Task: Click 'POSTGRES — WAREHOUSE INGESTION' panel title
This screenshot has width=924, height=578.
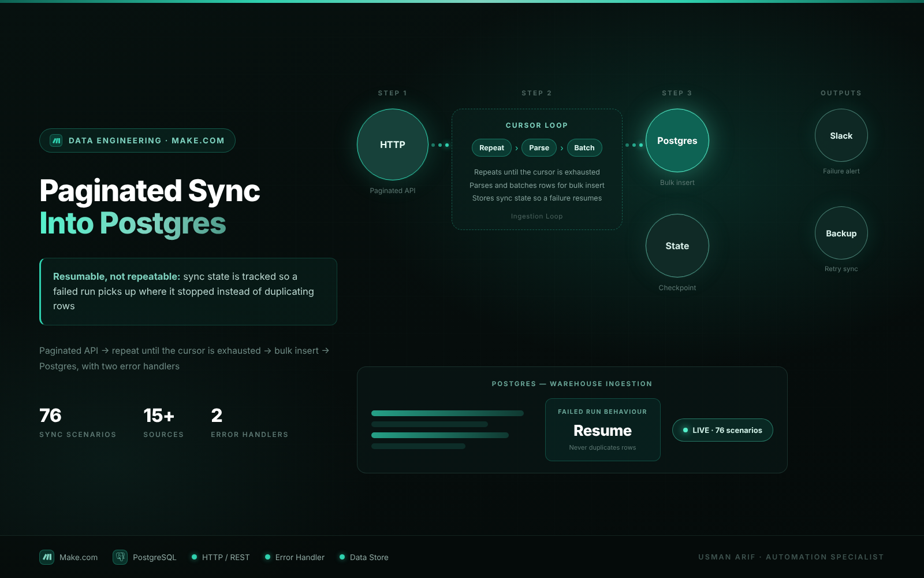Action: pyautogui.click(x=572, y=384)
